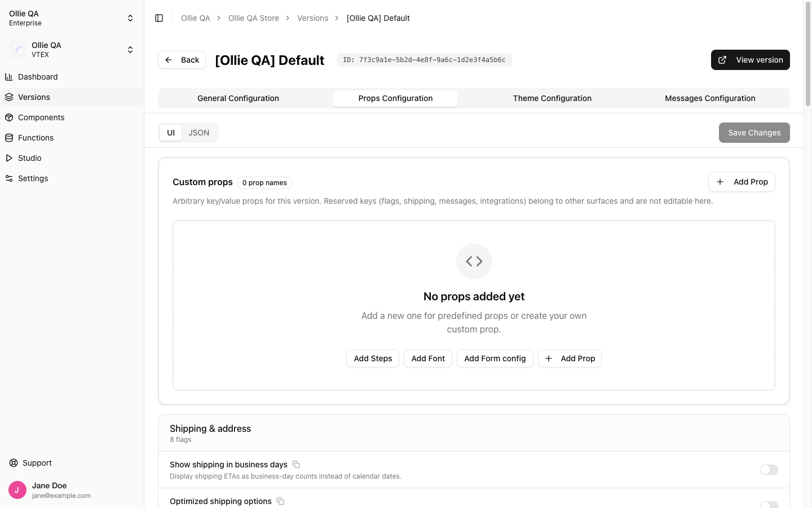Toggle the sidebar panel icon

[159, 18]
